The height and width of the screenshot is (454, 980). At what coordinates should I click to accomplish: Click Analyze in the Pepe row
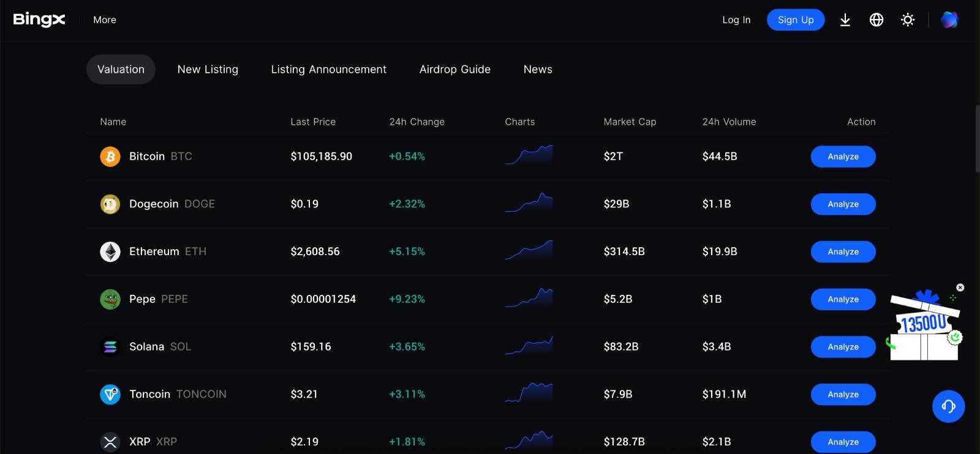(843, 299)
